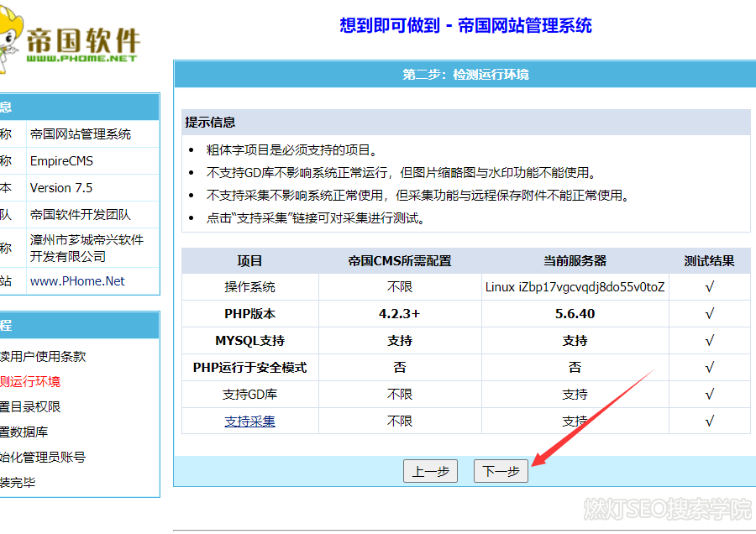Open the 支持采集 test link
Screen dimensions: 756x534
click(x=249, y=421)
